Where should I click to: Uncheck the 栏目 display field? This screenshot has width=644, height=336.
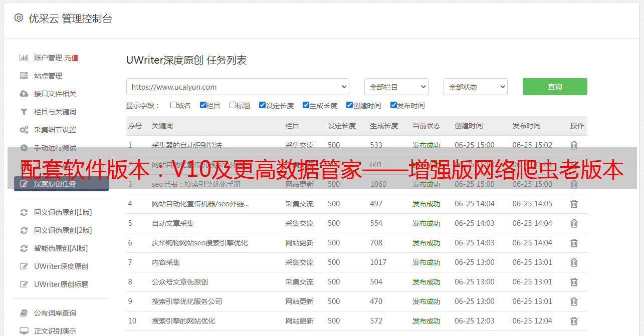[203, 105]
